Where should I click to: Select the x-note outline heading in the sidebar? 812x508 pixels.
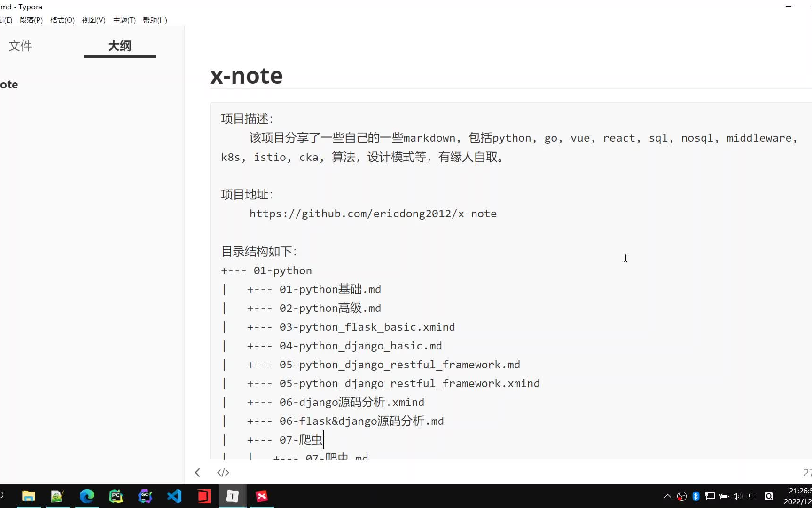[9, 85]
